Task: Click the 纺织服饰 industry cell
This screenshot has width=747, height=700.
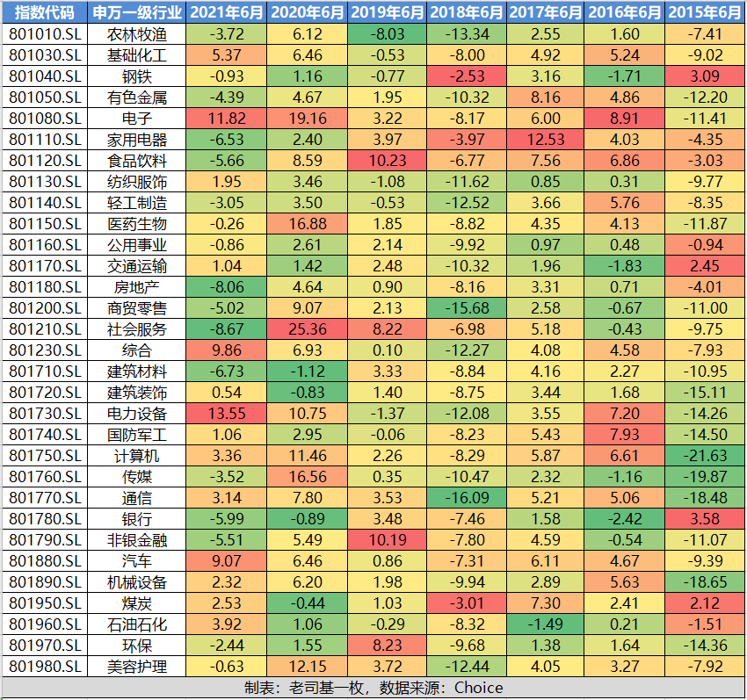Action: coord(137,182)
